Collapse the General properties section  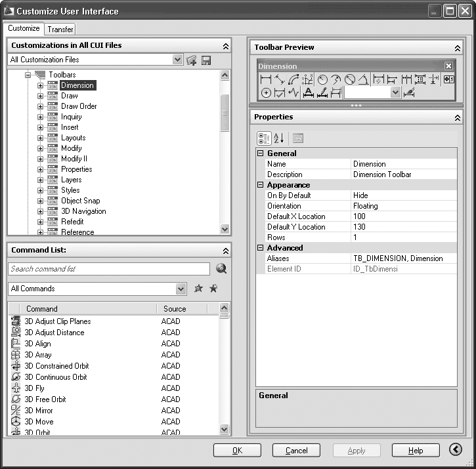(260, 153)
